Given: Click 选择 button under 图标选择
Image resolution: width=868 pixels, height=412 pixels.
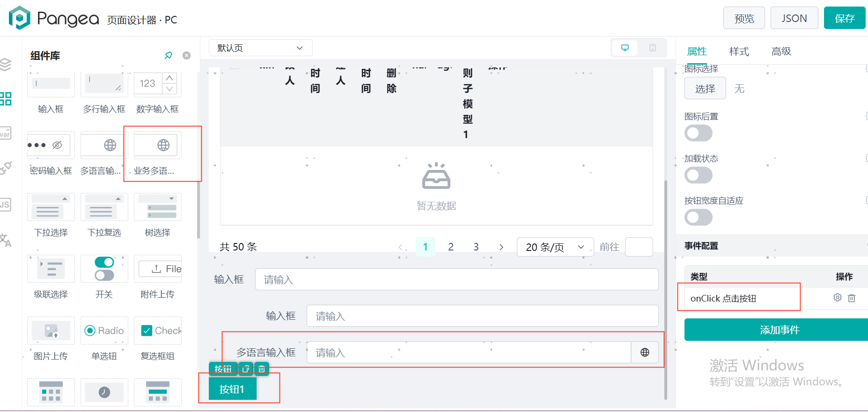Looking at the screenshot, I should coord(705,88).
